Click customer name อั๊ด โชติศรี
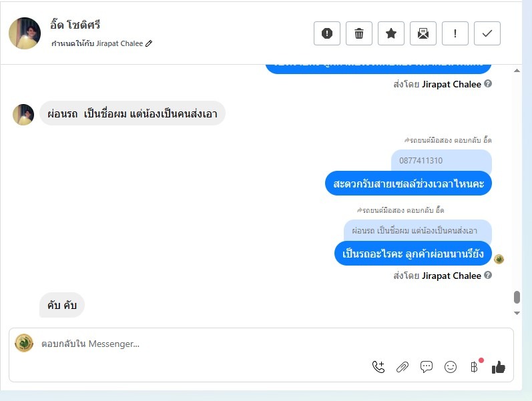 tap(75, 25)
